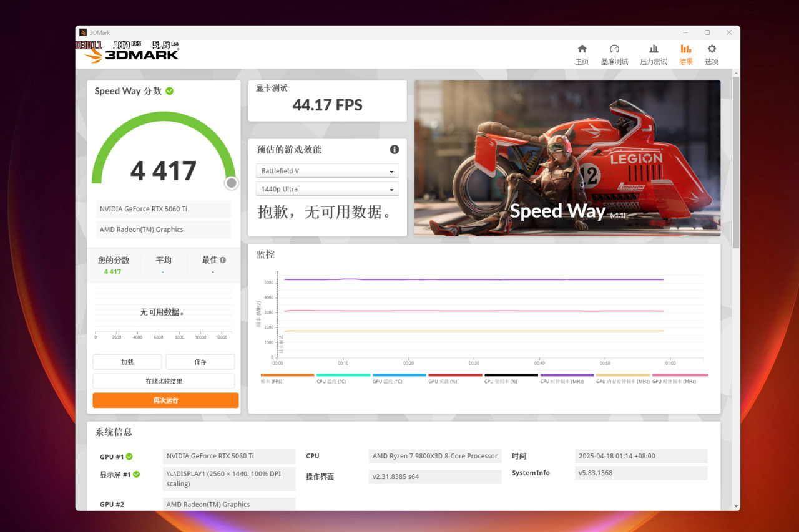
Task: Click the GPU #1 value NVIDIA GeForce RTX 5060 Ti
Action: tap(229, 457)
